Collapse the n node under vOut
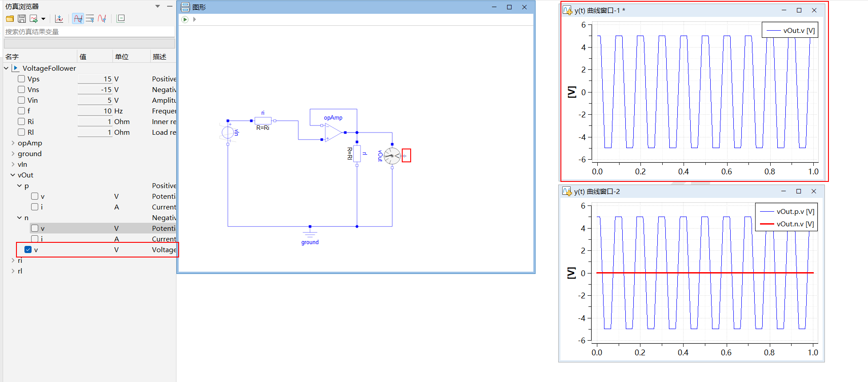This screenshot has width=868, height=382. pyautogui.click(x=20, y=217)
